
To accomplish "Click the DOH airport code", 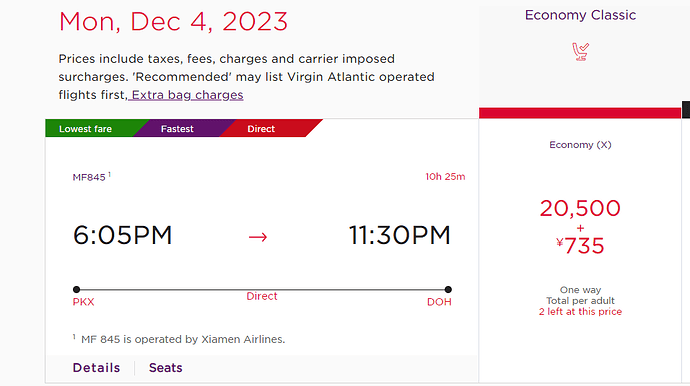I will pos(439,302).
